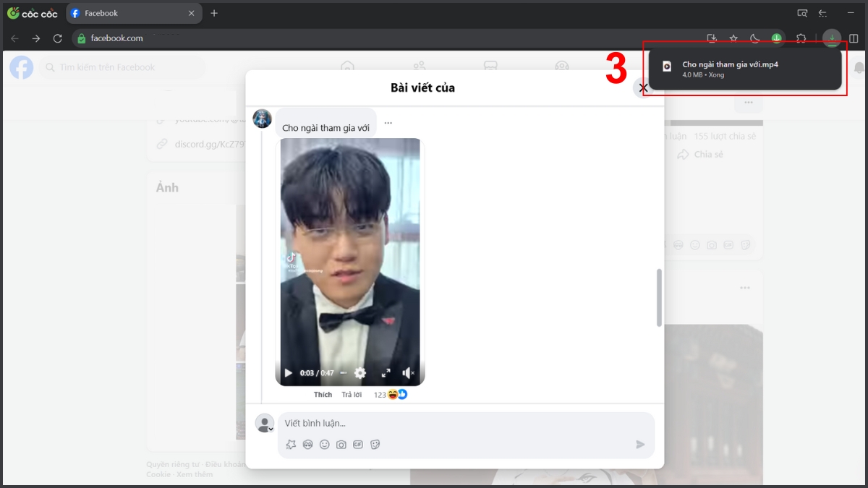The height and width of the screenshot is (488, 868).
Task: Click Thích under the video comment
Action: click(323, 395)
